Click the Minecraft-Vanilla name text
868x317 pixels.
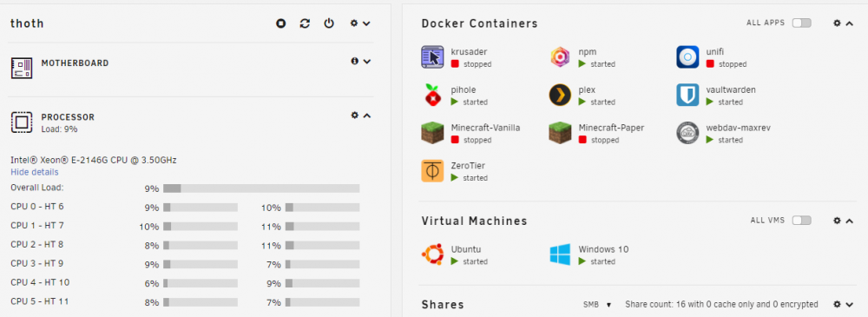click(x=485, y=128)
